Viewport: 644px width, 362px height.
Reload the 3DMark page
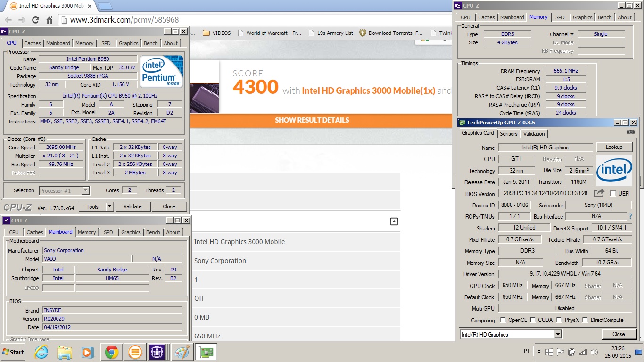pos(35,20)
